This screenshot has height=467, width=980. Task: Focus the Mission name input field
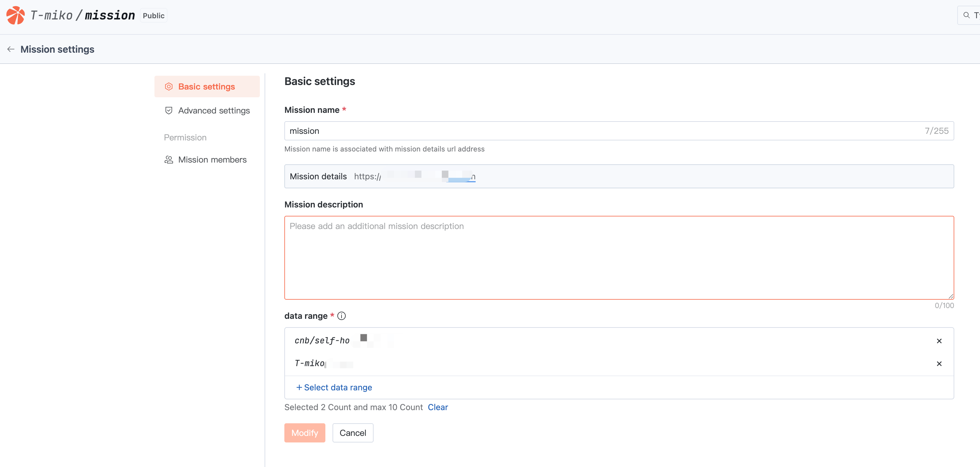605,131
